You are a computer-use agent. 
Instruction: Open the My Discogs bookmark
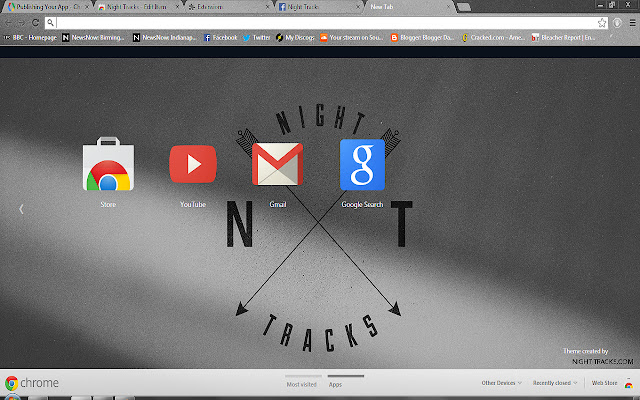tap(295, 38)
